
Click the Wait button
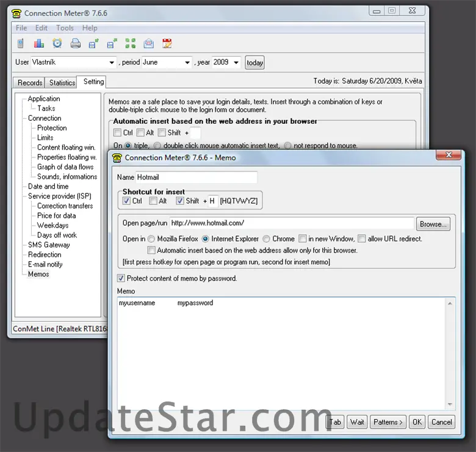[357, 422]
